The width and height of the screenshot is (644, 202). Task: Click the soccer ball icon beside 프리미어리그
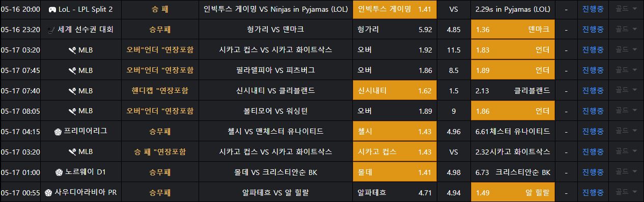click(x=58, y=131)
